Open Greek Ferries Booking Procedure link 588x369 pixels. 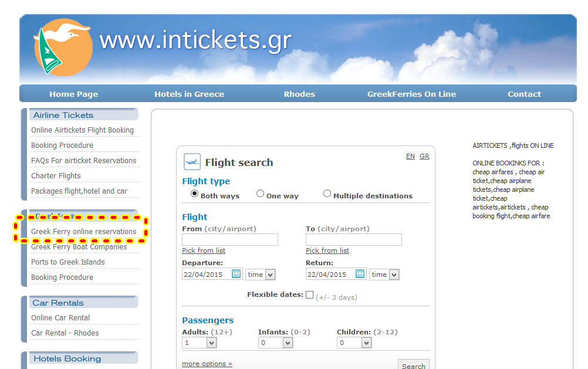pyautogui.click(x=62, y=277)
